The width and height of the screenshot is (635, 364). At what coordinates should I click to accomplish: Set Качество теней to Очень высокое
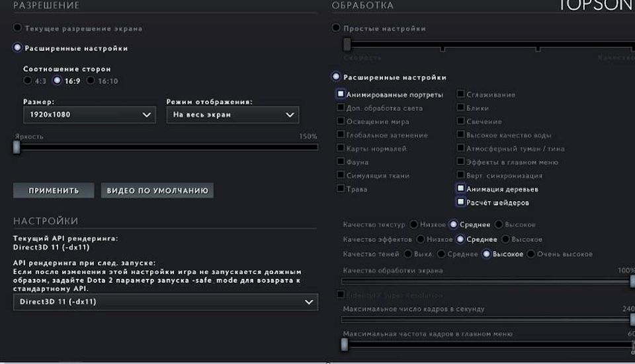(530, 254)
